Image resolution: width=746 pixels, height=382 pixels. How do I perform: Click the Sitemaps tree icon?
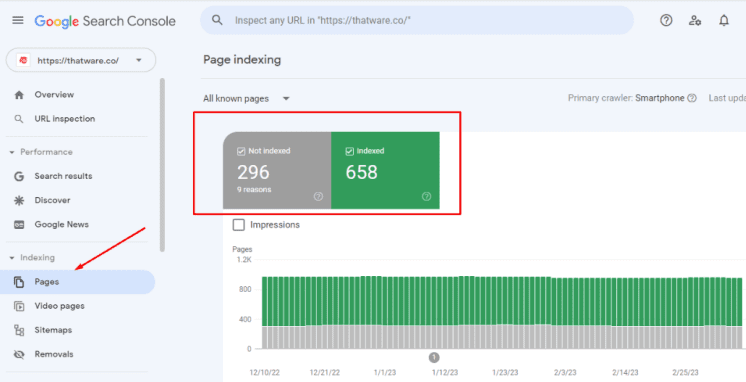click(19, 330)
